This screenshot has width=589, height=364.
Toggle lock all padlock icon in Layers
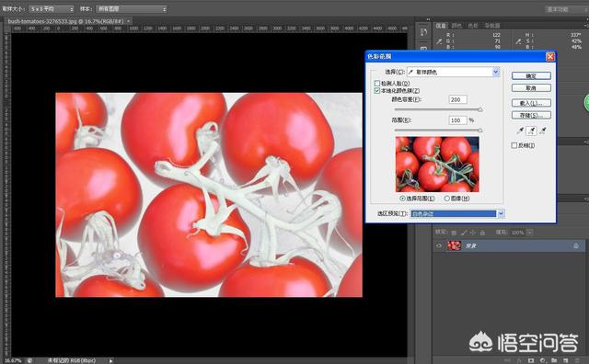(x=482, y=233)
